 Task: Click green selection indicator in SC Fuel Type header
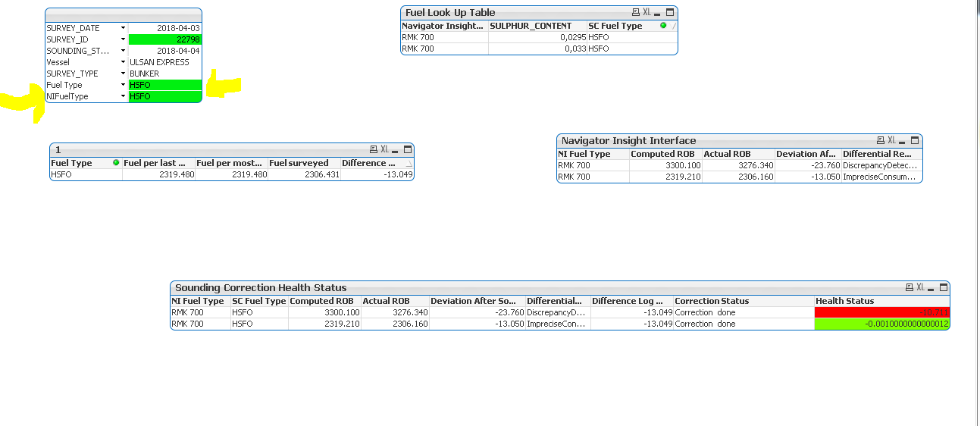[x=663, y=26]
